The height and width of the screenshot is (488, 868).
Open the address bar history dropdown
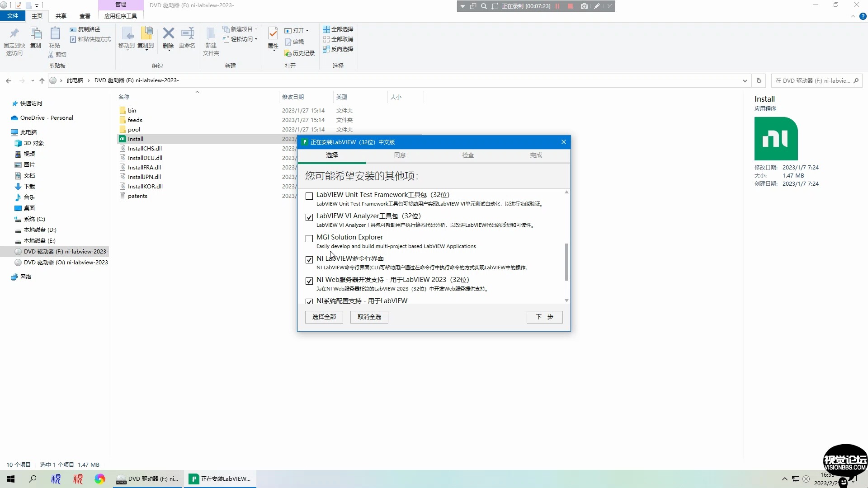pyautogui.click(x=745, y=80)
